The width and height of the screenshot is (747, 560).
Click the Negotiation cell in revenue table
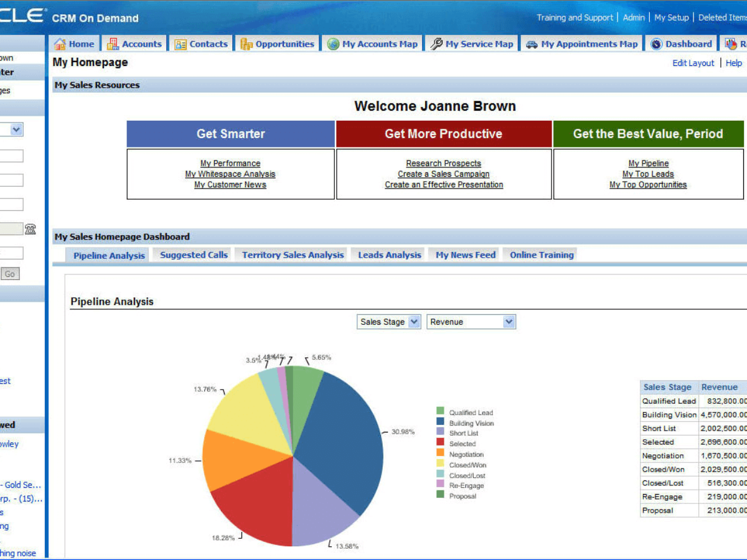[669, 456]
